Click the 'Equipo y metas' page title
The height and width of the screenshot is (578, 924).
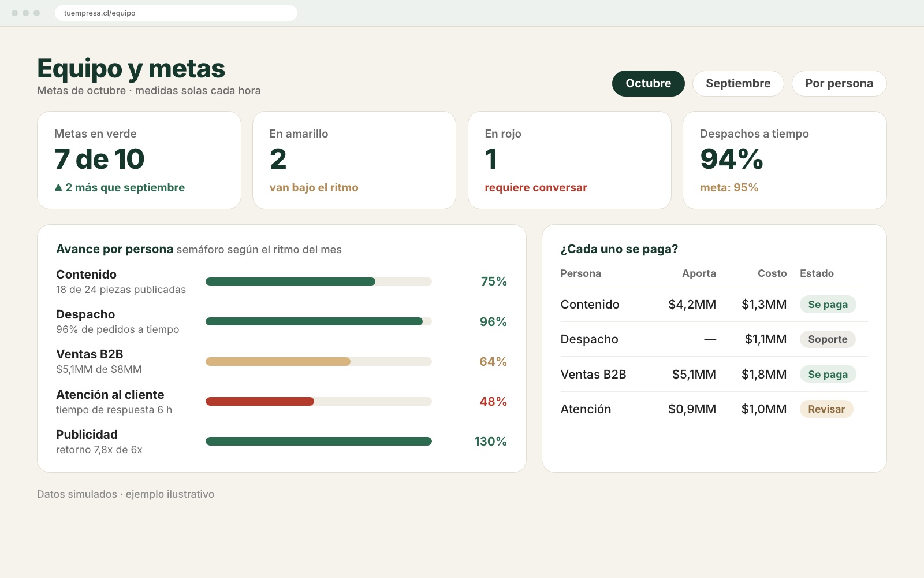pos(131,68)
